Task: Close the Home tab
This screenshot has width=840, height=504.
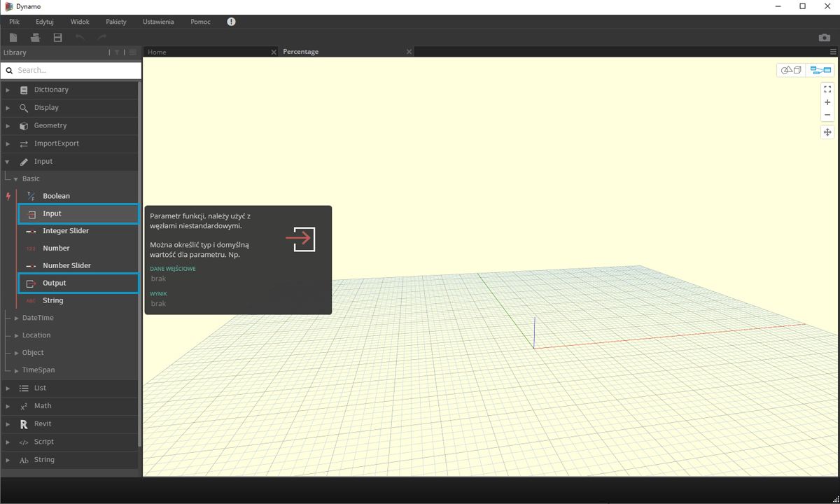Action: 274,52
